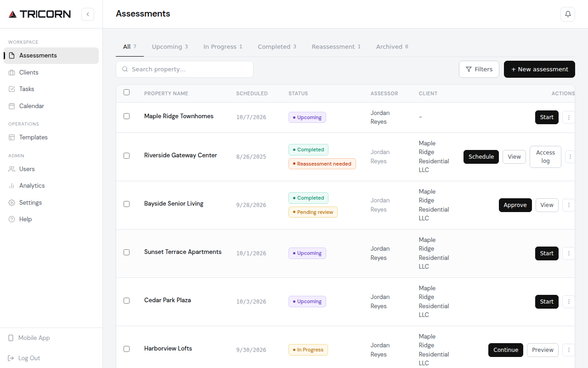Check the Harborview Lofts row checkbox

pyautogui.click(x=127, y=349)
